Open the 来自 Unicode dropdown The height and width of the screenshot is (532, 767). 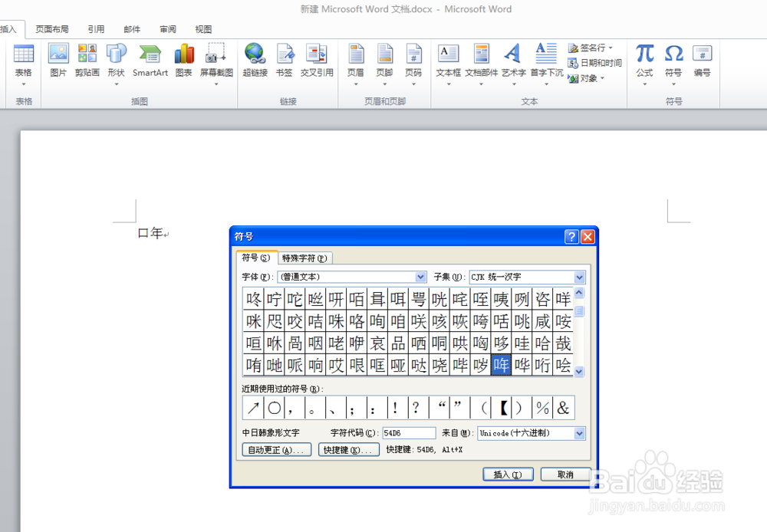580,433
